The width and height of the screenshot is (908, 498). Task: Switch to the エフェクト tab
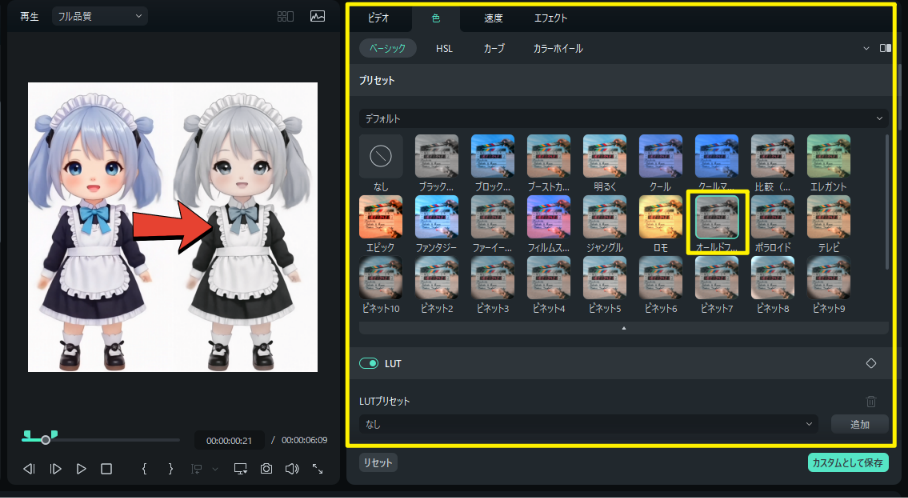551,18
